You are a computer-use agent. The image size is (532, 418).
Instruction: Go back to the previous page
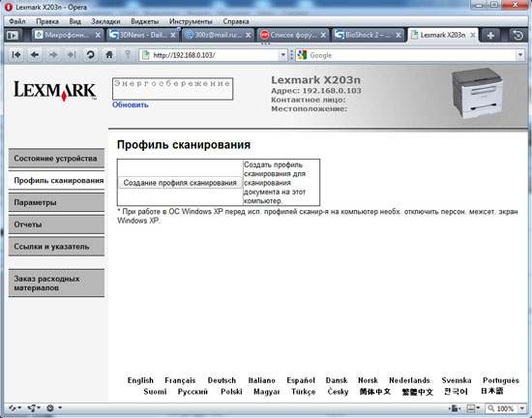tap(35, 54)
